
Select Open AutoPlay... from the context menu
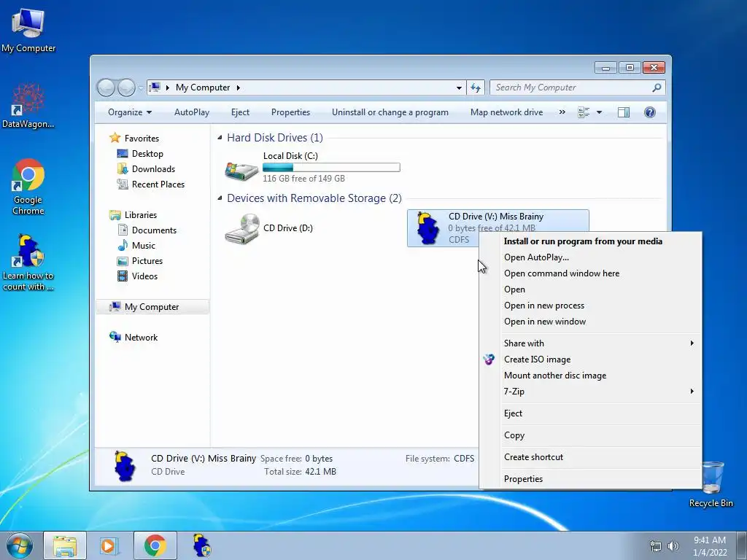tap(536, 257)
